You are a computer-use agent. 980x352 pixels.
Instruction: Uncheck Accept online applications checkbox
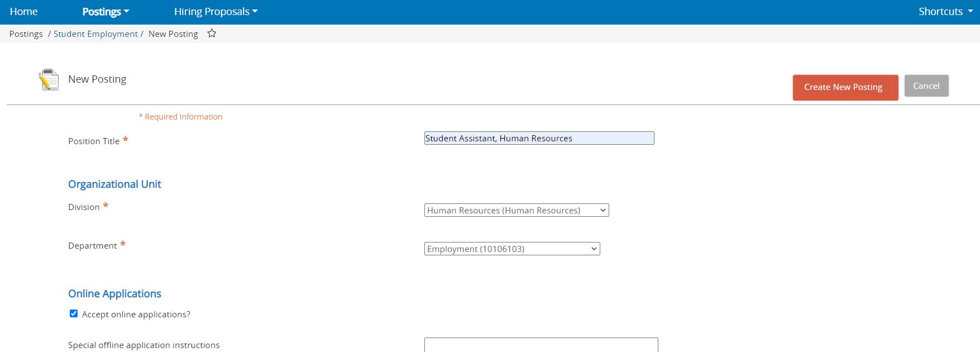(x=74, y=314)
